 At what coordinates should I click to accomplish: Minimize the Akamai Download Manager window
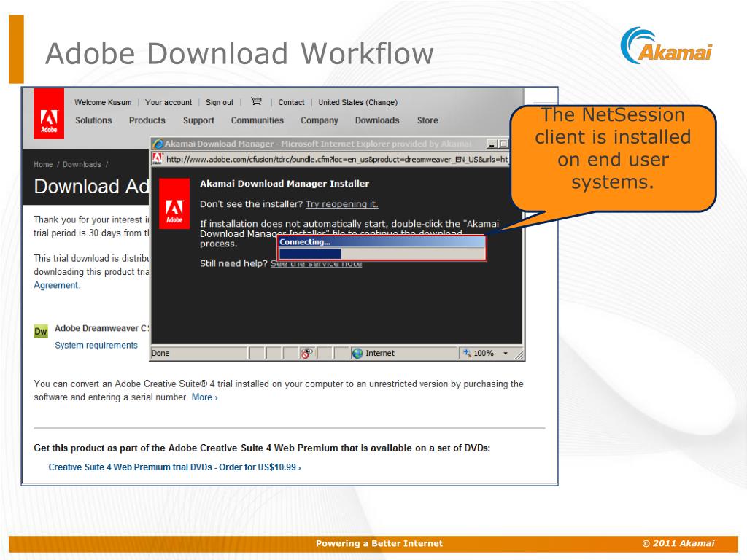(491, 144)
